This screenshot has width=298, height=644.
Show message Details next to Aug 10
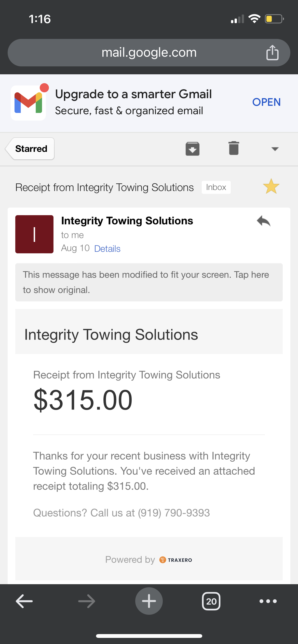pos(107,249)
